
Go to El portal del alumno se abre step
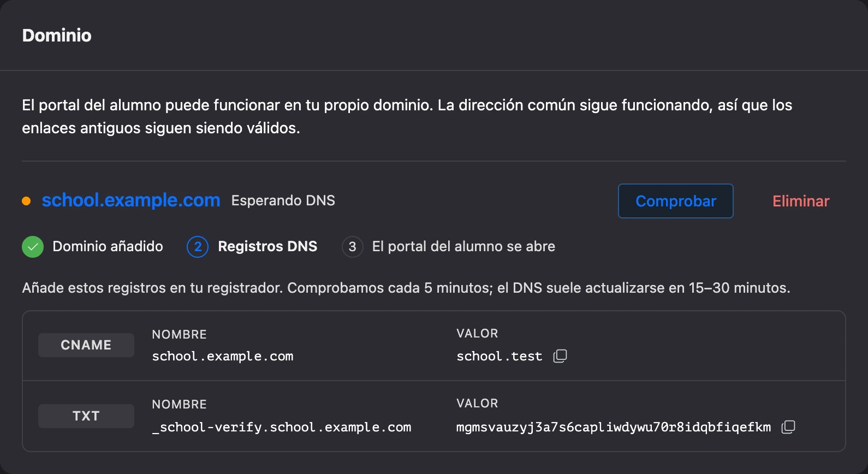[463, 246]
